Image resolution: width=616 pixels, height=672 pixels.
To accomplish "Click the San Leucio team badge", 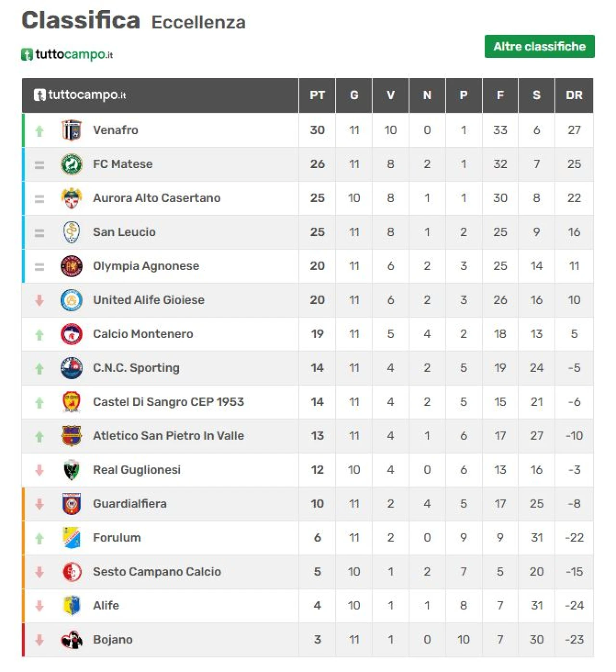I will [71, 232].
